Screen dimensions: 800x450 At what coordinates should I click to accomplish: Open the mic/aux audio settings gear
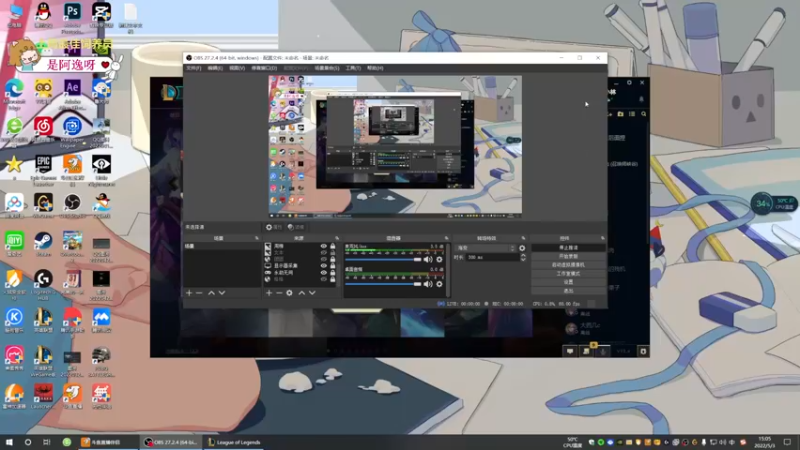[x=439, y=260]
